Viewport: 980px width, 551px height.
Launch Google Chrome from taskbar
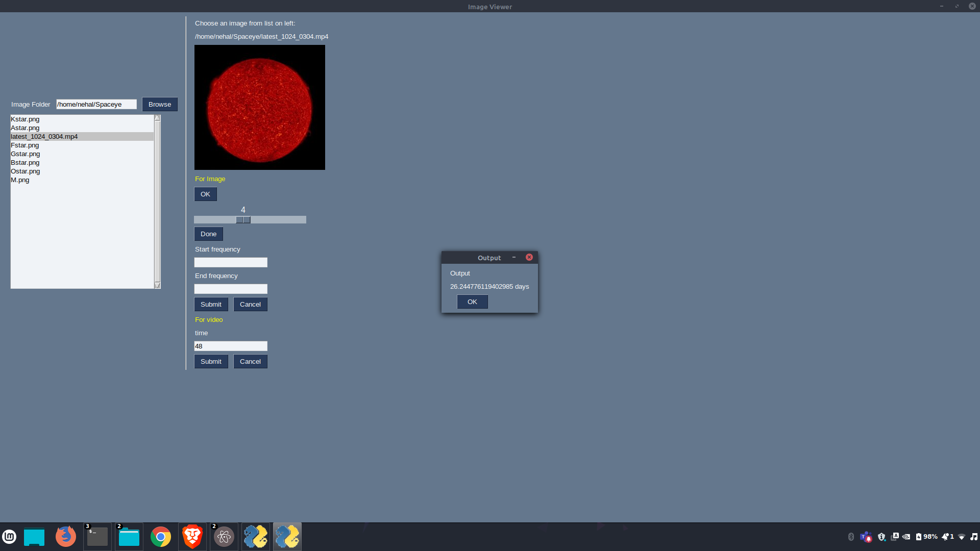pos(161,537)
